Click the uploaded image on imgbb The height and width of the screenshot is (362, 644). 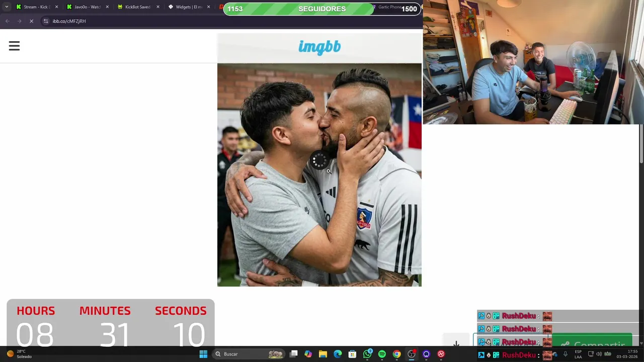319,175
